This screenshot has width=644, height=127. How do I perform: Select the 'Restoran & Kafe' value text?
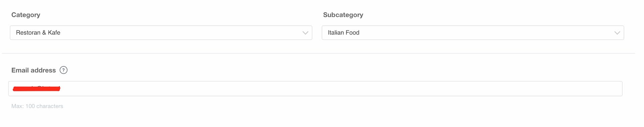38,33
